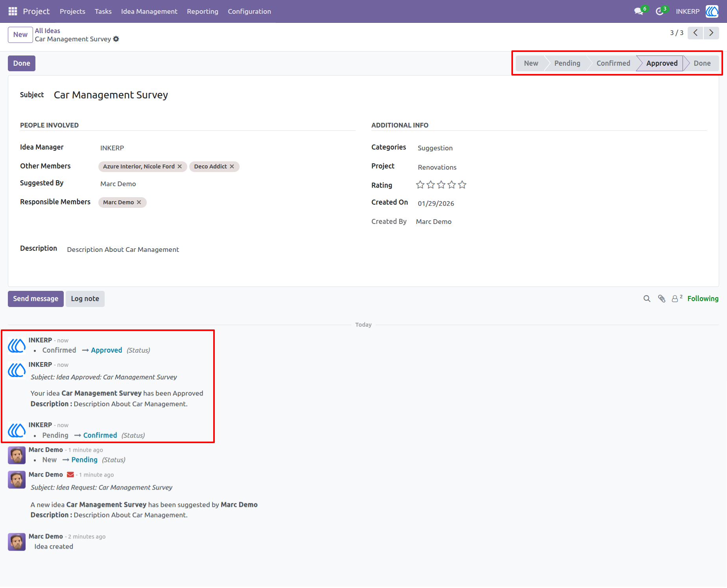
Task: Select the Done stage in status bar
Action: pos(702,63)
